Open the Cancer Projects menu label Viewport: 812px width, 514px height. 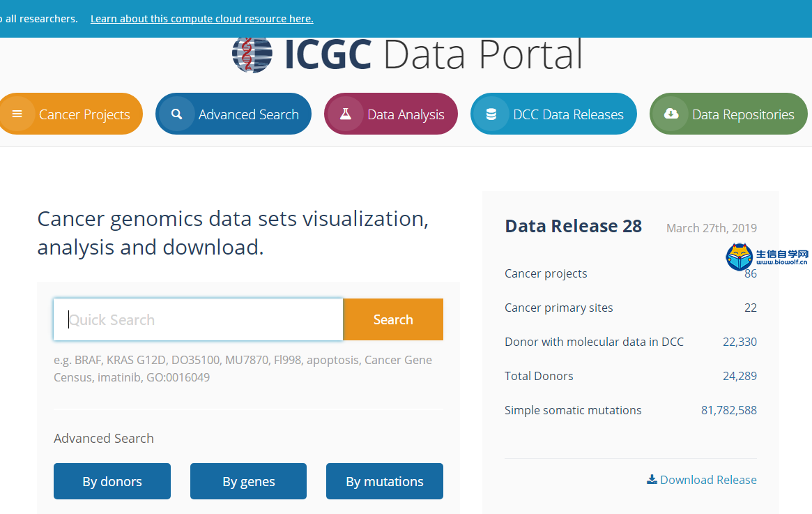(84, 114)
